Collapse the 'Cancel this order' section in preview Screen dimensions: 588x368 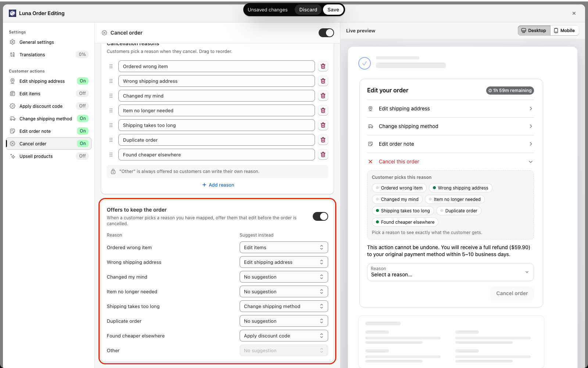[450, 162]
